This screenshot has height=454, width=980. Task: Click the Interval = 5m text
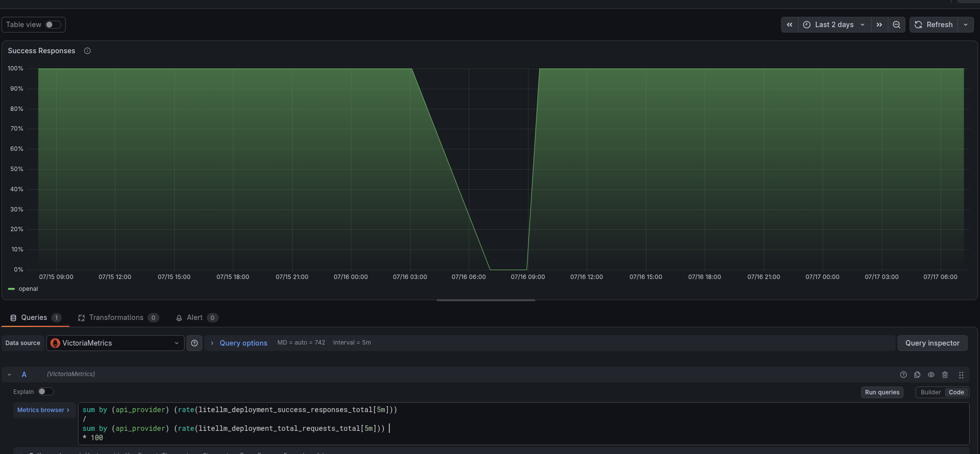[x=352, y=343]
